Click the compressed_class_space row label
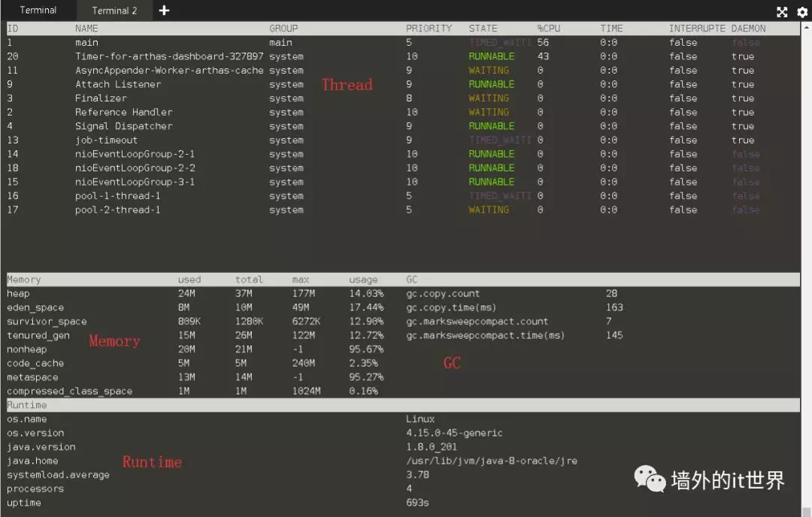 pyautogui.click(x=69, y=392)
